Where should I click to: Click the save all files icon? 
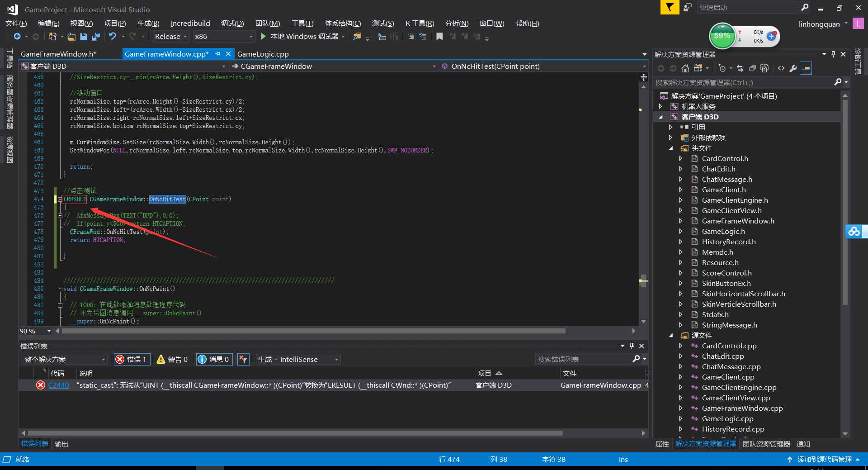[x=96, y=36]
